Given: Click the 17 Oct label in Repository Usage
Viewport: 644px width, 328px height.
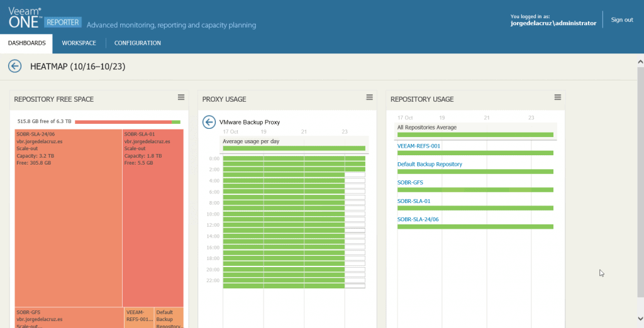Looking at the screenshot, I should pos(405,118).
